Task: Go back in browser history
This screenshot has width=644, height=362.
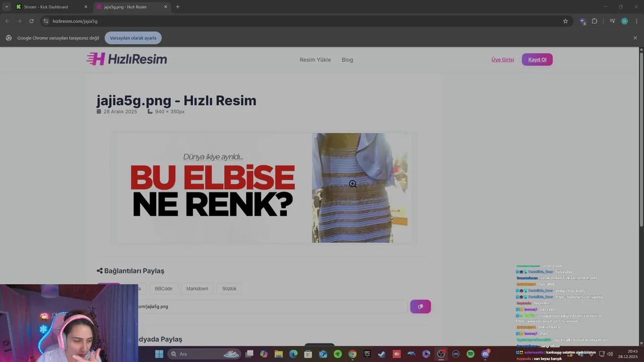Action: point(7,21)
